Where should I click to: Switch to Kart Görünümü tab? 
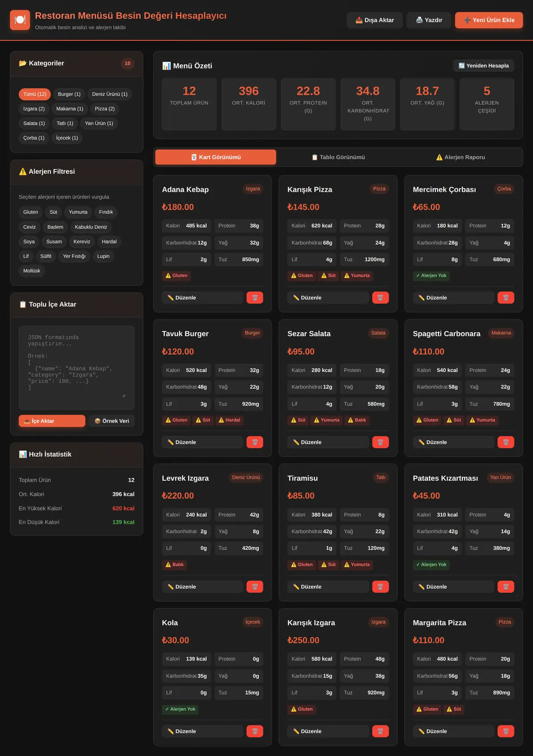[x=215, y=157]
